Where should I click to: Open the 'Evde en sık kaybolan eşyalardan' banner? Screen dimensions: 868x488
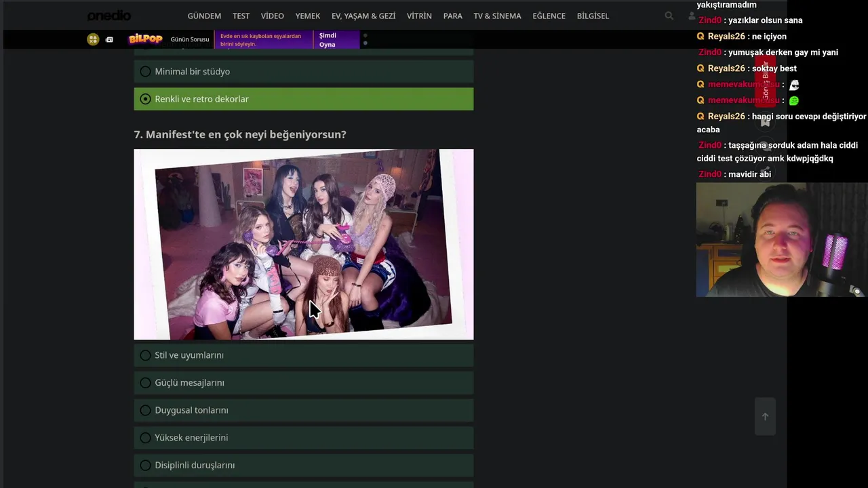click(264, 40)
